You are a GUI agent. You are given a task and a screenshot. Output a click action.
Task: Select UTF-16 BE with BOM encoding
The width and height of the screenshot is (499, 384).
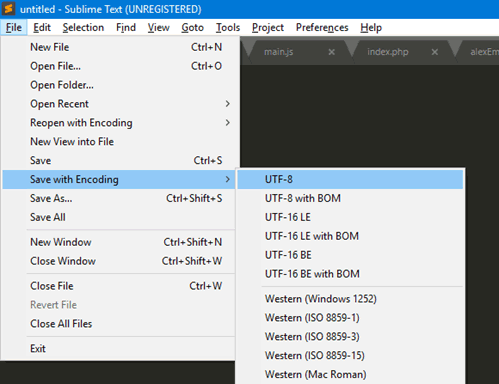[x=350, y=274]
